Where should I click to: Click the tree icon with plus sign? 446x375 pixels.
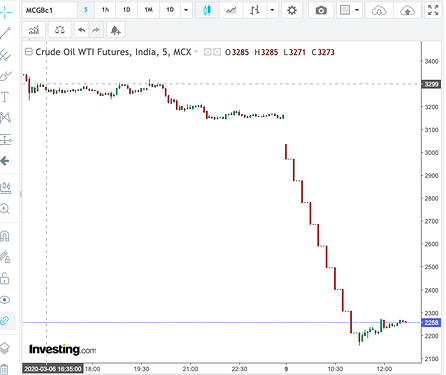[x=116, y=30]
